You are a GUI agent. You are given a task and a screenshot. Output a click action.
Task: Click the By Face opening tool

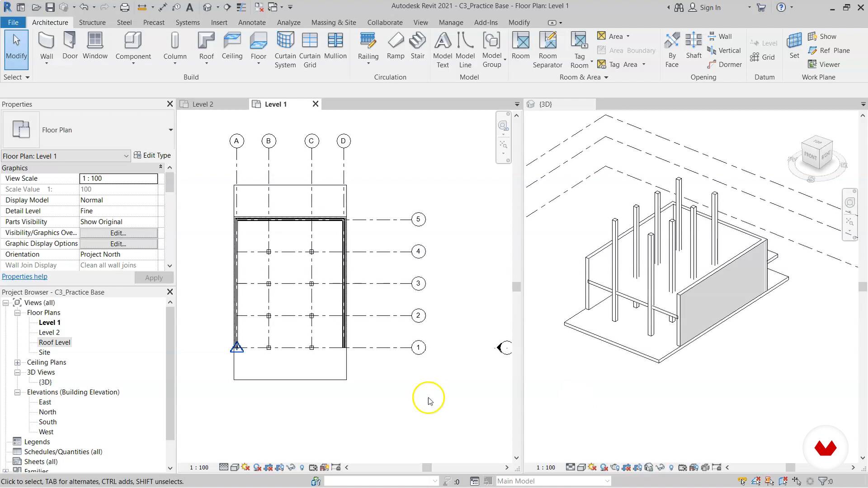672,50
